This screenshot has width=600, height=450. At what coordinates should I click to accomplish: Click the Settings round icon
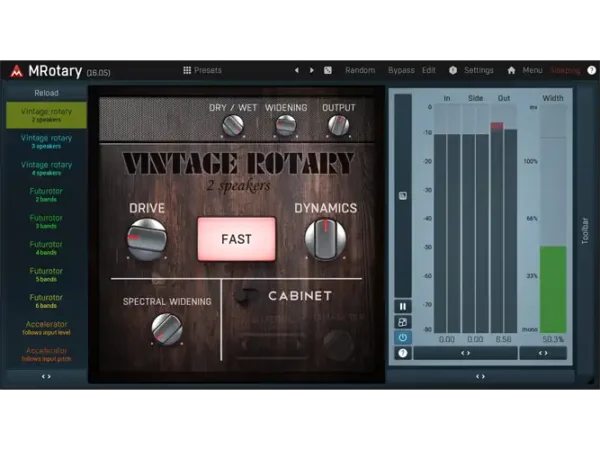453,70
